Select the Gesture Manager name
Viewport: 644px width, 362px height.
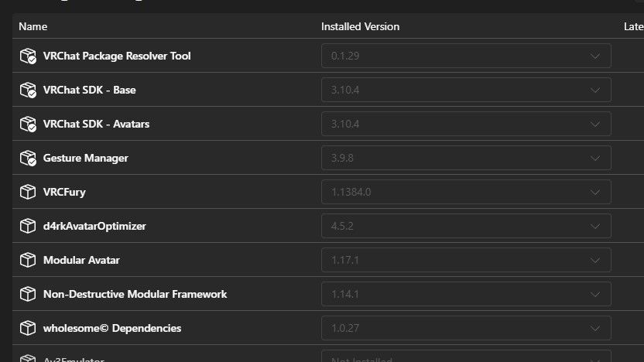(86, 158)
